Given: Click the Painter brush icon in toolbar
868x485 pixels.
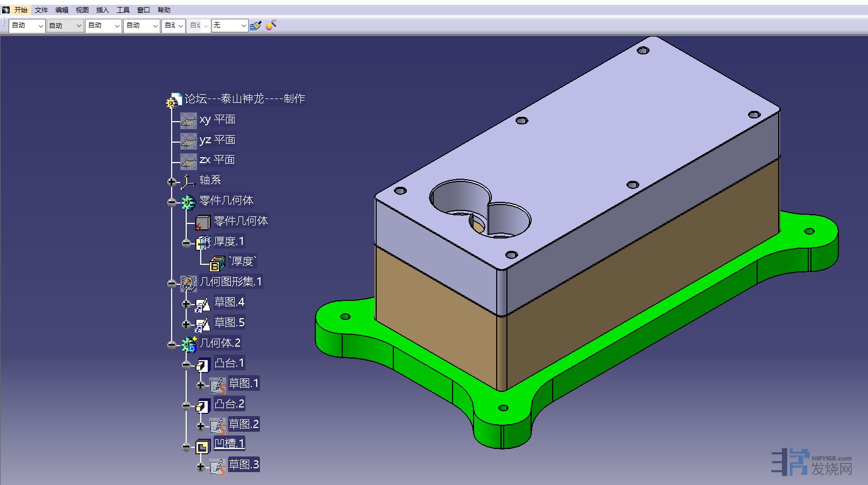Looking at the screenshot, I should coord(256,25).
